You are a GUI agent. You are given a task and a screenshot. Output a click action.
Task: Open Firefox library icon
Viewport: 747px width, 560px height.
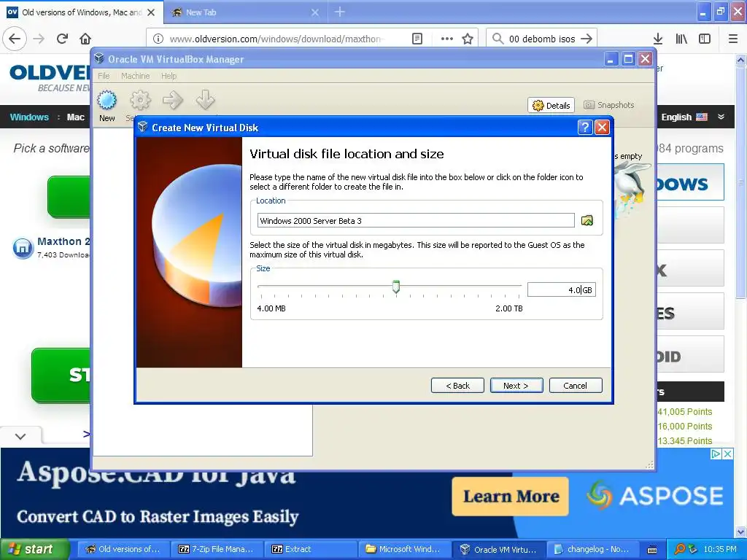tap(681, 39)
